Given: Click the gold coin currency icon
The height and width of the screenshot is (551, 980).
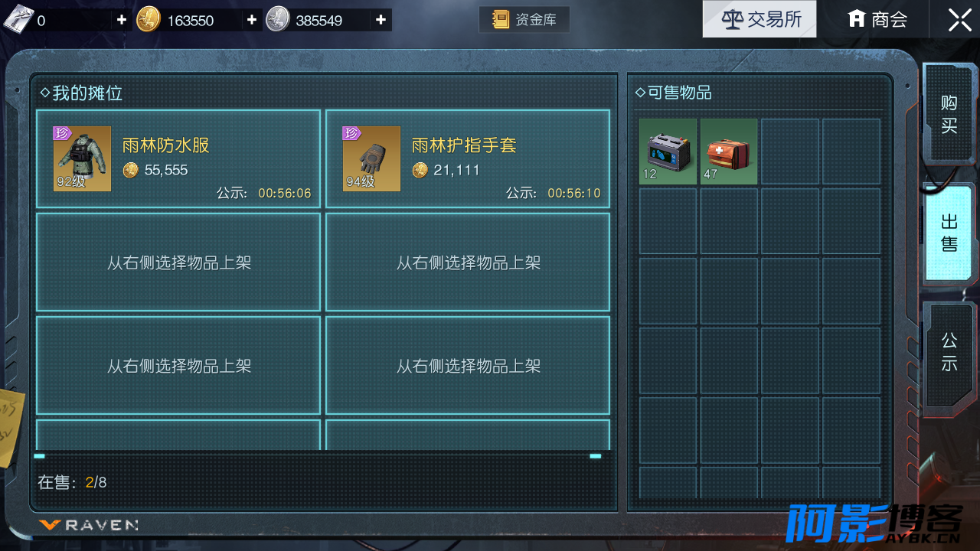Looking at the screenshot, I should pyautogui.click(x=149, y=20).
